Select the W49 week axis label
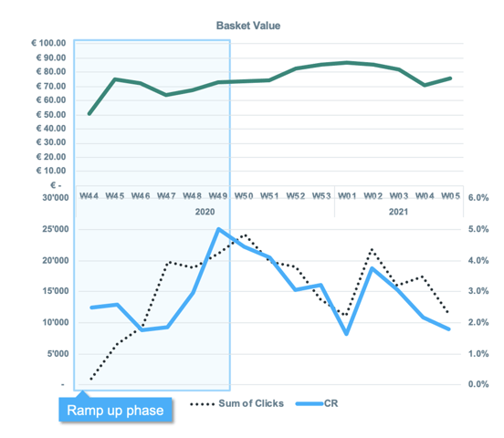This screenshot has width=504, height=438. click(x=218, y=195)
